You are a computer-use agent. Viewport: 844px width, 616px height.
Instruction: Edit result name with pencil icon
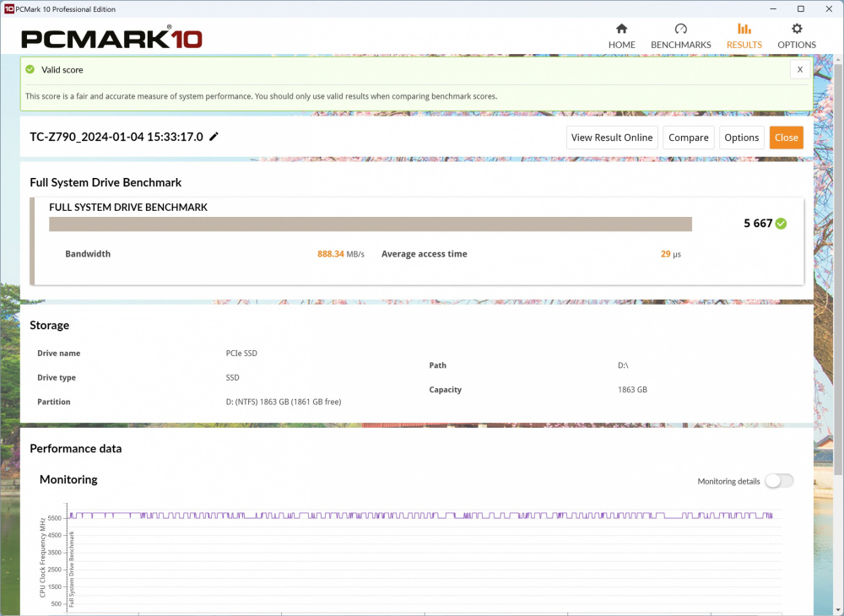[214, 137]
